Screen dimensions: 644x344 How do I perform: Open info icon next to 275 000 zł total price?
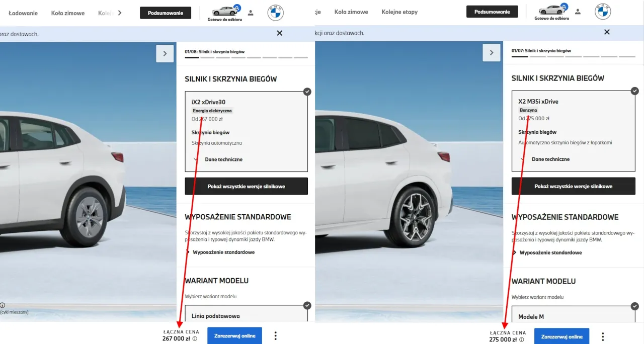(521, 339)
